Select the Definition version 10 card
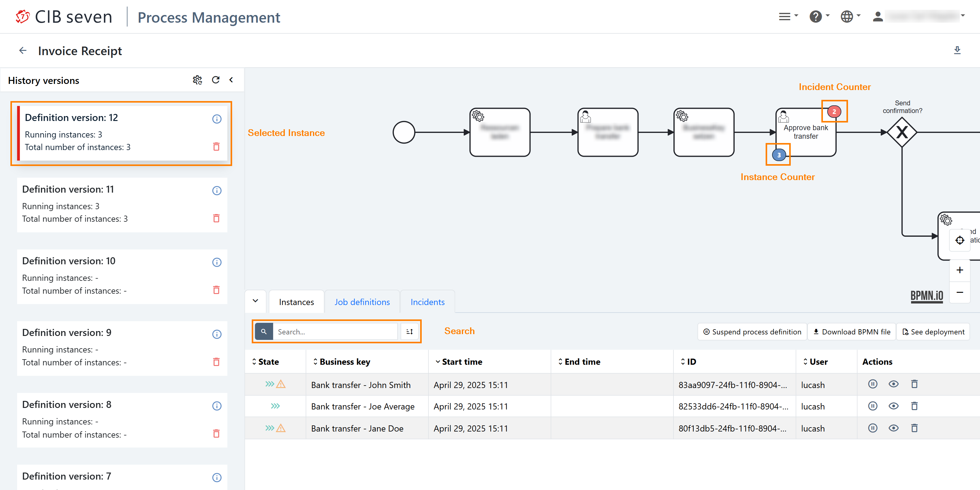The width and height of the screenshot is (980, 490). click(x=122, y=277)
